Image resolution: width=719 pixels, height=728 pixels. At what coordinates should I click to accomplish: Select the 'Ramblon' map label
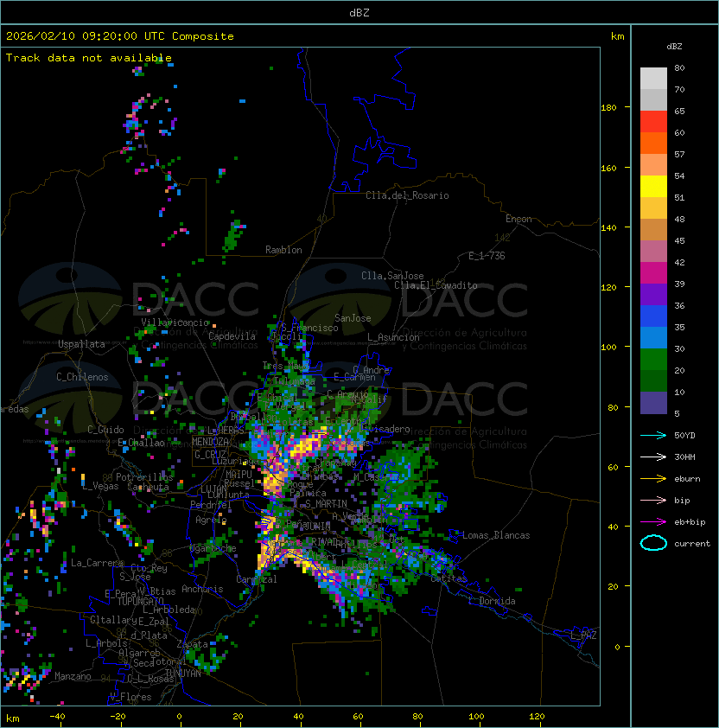pos(283,250)
